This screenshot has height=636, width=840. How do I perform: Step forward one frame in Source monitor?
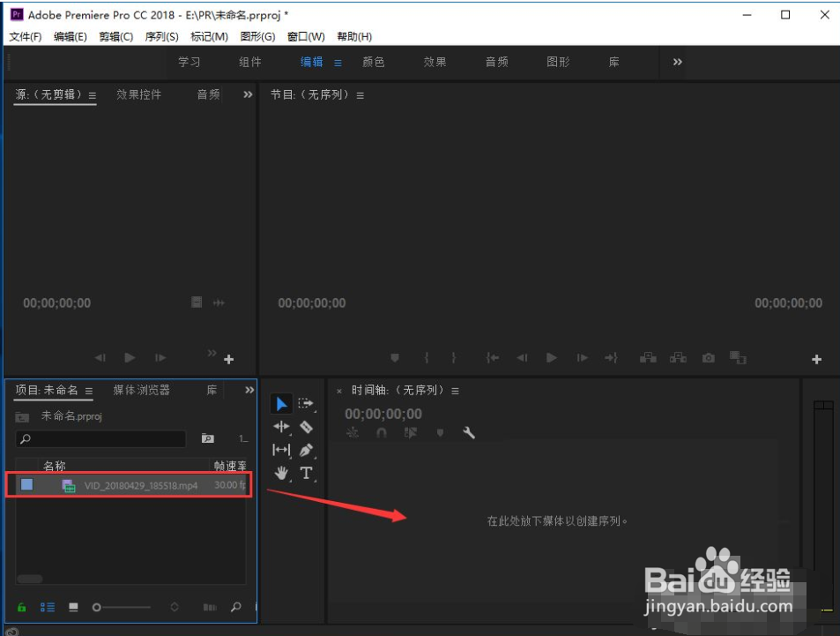160,357
